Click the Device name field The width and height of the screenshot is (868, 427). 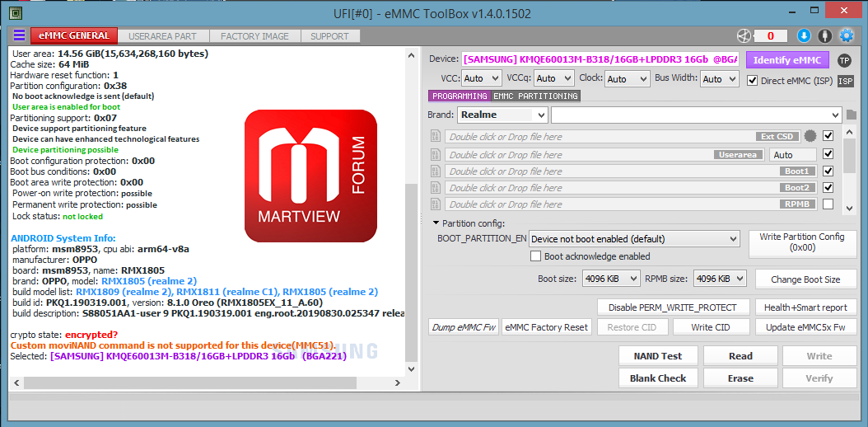[600, 60]
